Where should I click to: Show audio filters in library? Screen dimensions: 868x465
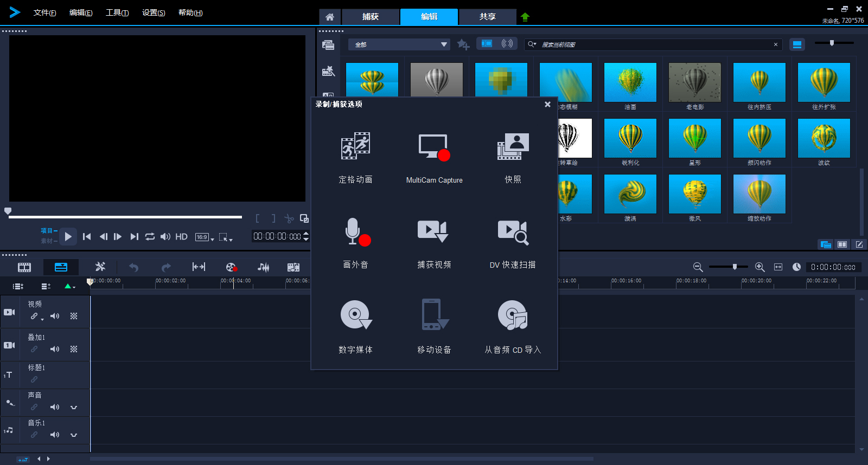pyautogui.click(x=507, y=43)
